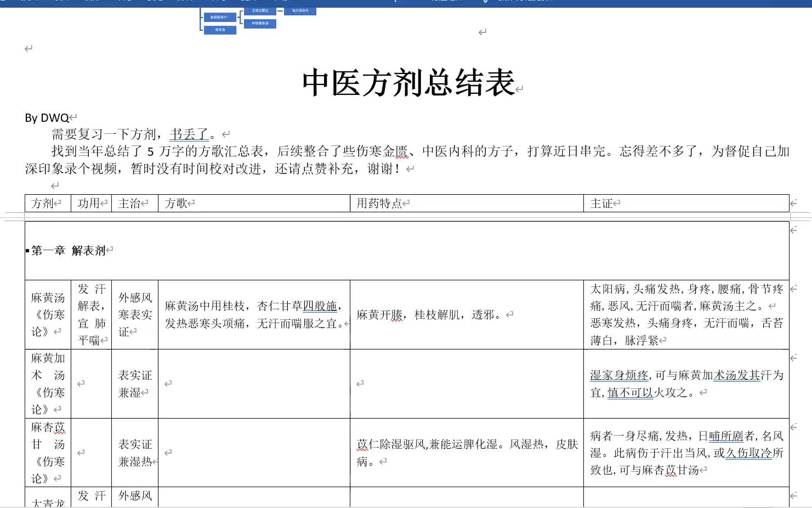Select the 方剂 column header cell

click(x=48, y=204)
